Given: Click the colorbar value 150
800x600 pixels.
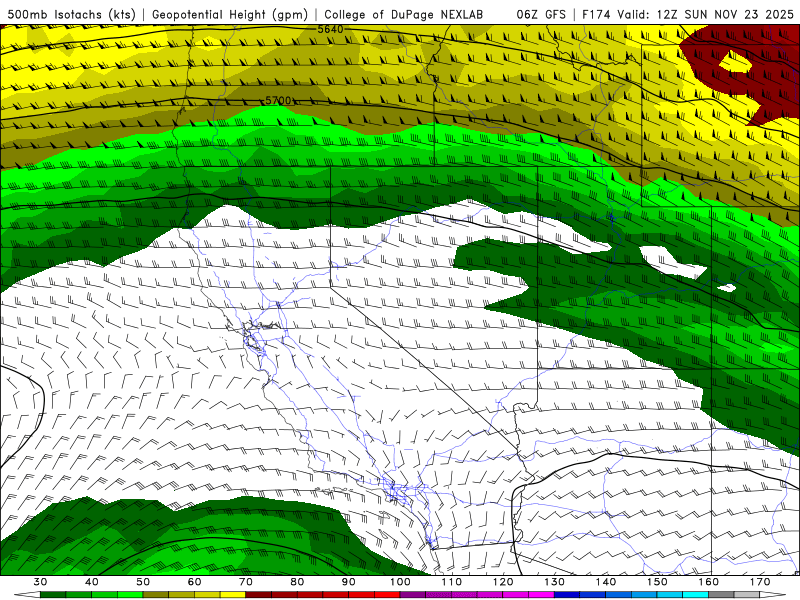Looking at the screenshot, I should click(x=657, y=582).
